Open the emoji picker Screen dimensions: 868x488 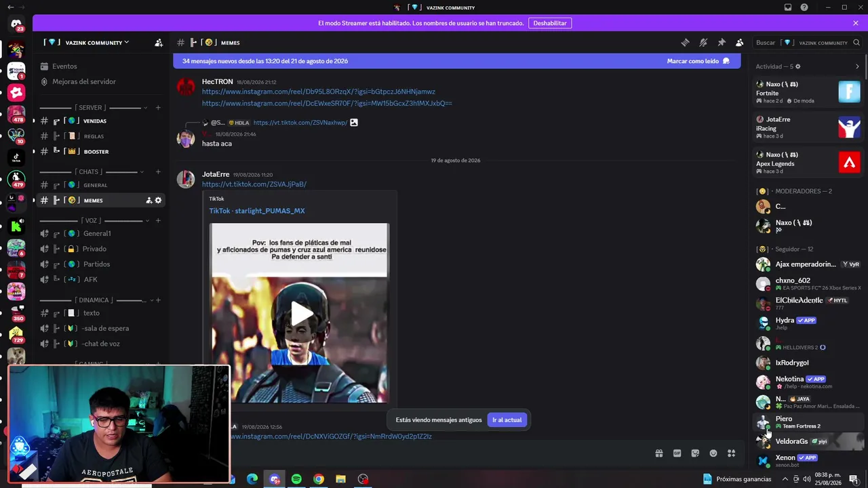click(713, 453)
